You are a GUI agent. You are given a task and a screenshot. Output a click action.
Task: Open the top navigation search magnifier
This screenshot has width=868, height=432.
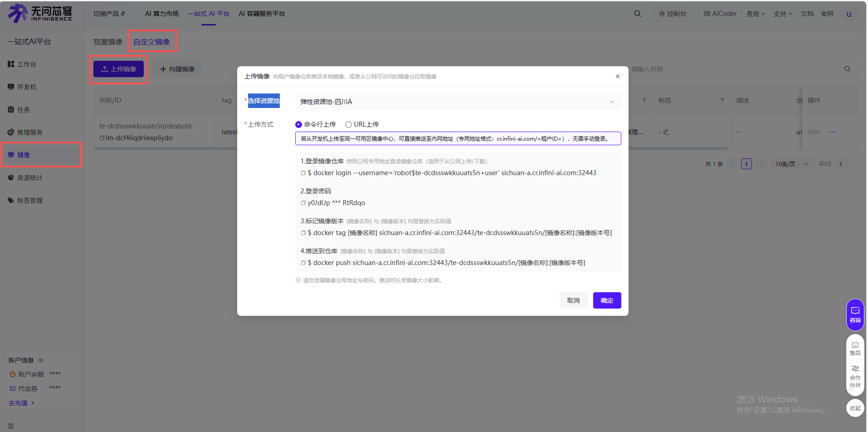click(x=637, y=13)
